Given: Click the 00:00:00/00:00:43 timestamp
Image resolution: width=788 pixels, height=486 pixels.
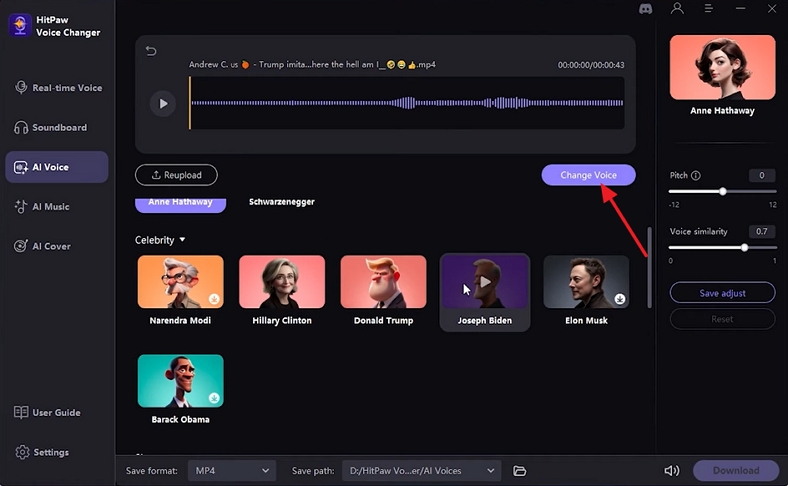Looking at the screenshot, I should (591, 65).
